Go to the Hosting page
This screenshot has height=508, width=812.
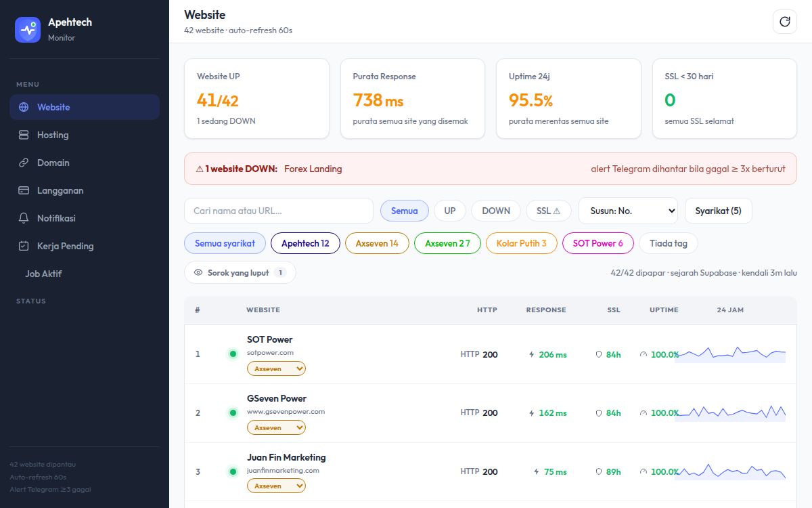[x=85, y=135]
